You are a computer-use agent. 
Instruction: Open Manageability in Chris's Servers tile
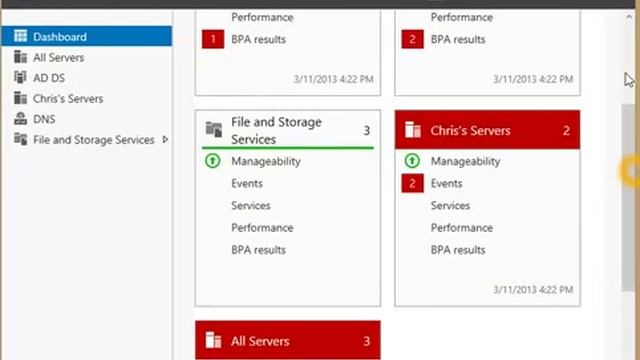[465, 161]
